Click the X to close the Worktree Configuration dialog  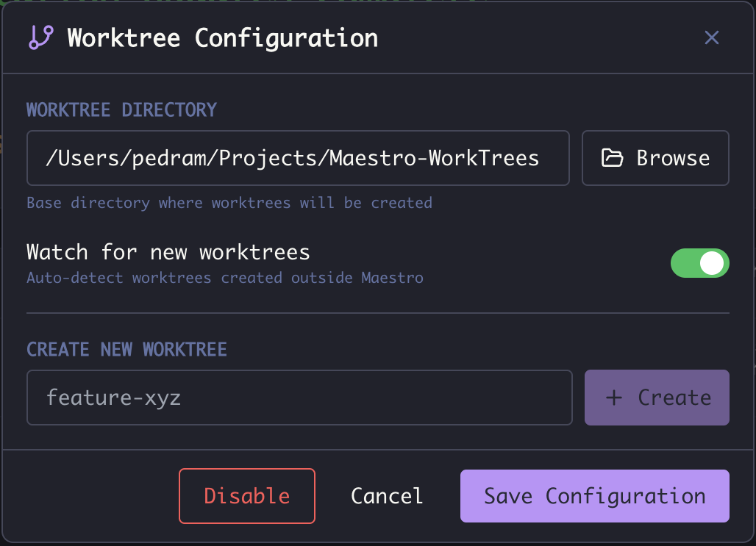(x=711, y=37)
